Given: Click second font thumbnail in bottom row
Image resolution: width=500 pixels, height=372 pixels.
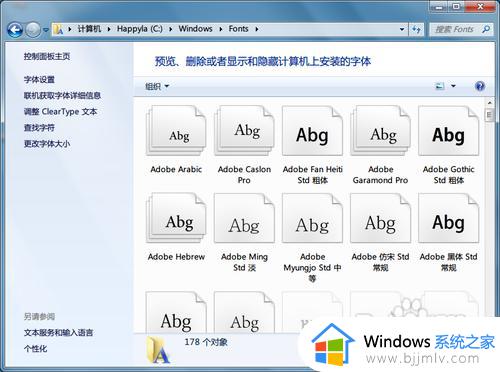Looking at the screenshot, I should [244, 312].
